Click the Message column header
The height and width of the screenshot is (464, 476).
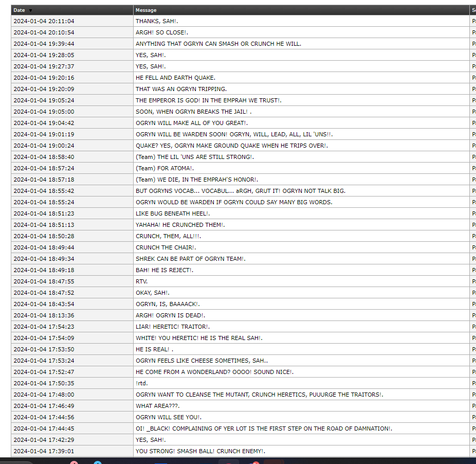coord(146,10)
